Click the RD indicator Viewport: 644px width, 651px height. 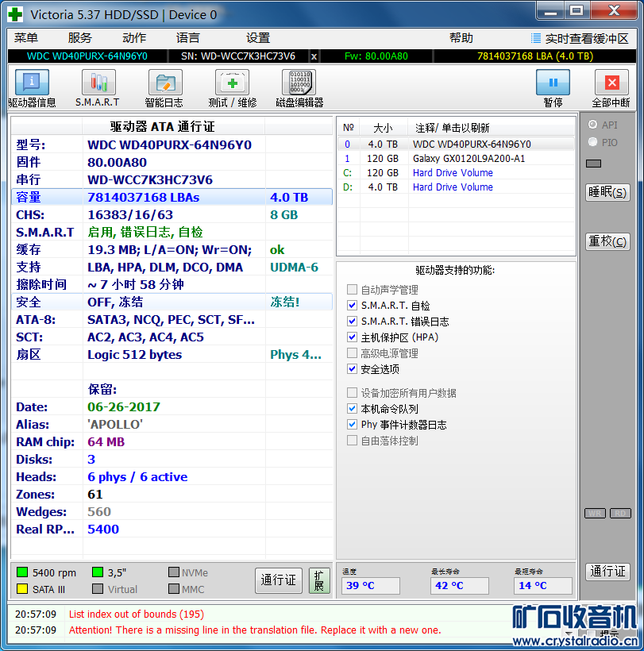pyautogui.click(x=620, y=513)
